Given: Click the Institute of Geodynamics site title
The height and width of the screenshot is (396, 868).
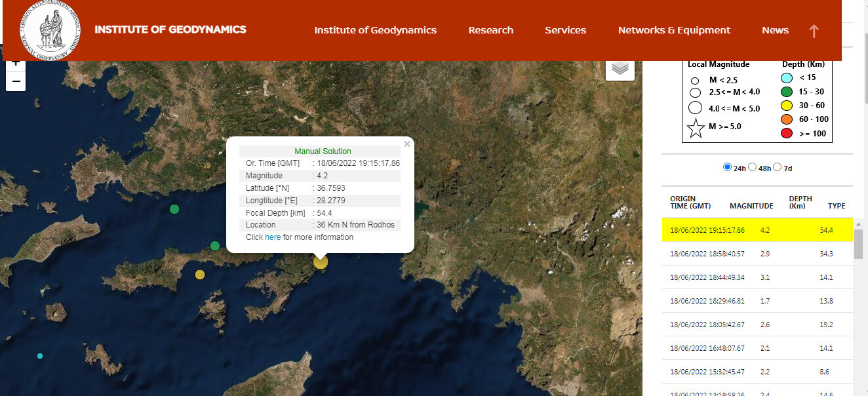Looking at the screenshot, I should 170,30.
